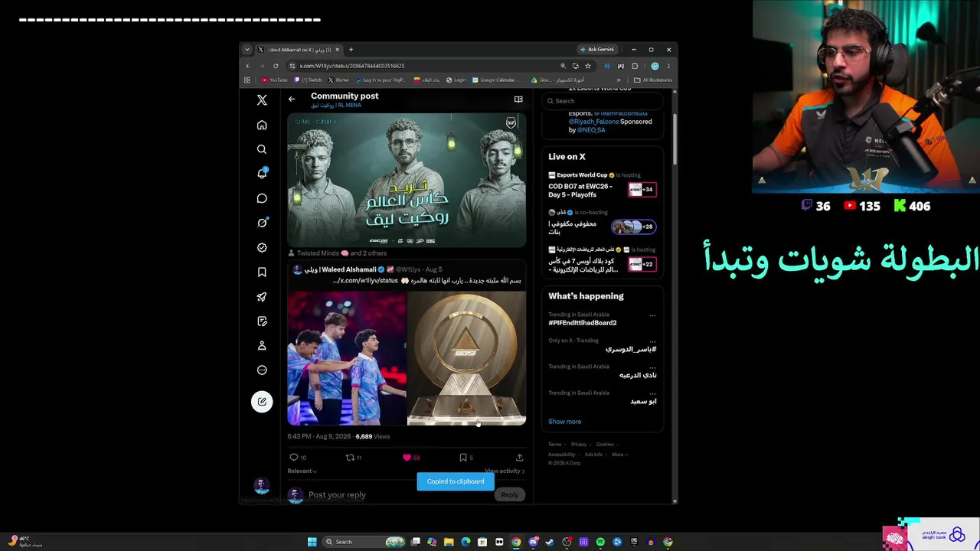This screenshot has height=551, width=980.
Task: Expand hidden bookmarks with the double chevron
Action: tap(619, 80)
